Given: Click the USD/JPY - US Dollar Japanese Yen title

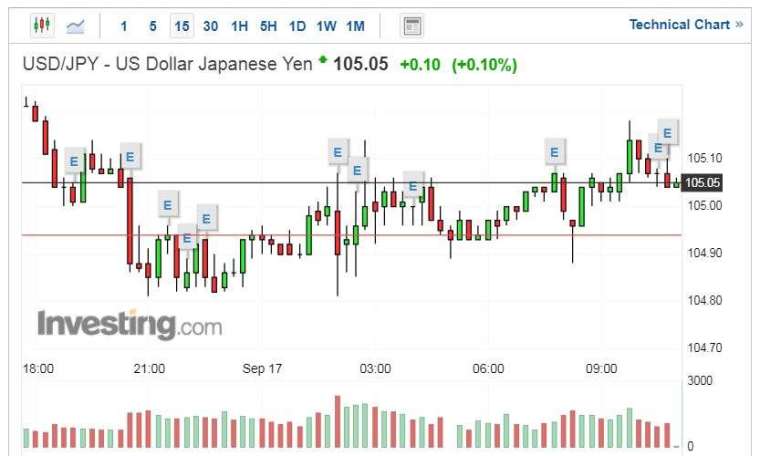Looking at the screenshot, I should point(167,64).
